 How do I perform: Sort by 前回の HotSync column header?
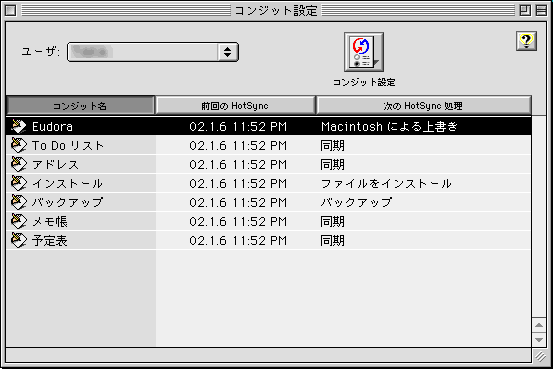[235, 105]
